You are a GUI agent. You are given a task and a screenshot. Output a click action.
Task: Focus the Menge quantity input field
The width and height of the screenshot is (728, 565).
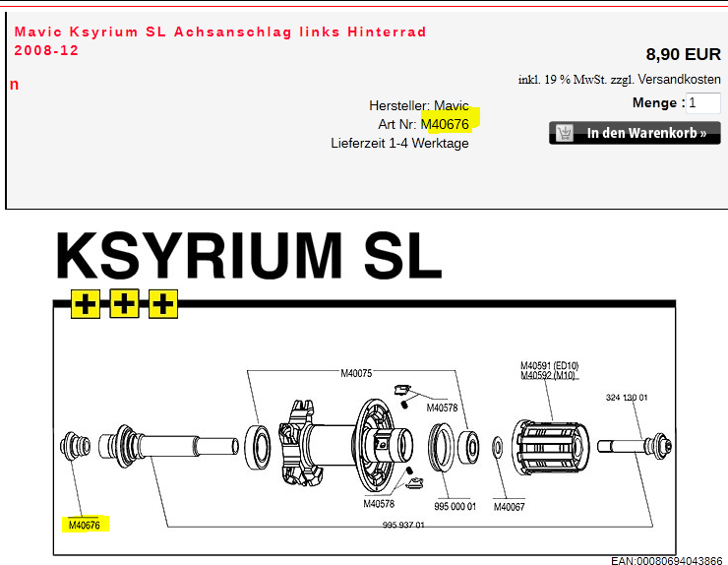pos(703,102)
